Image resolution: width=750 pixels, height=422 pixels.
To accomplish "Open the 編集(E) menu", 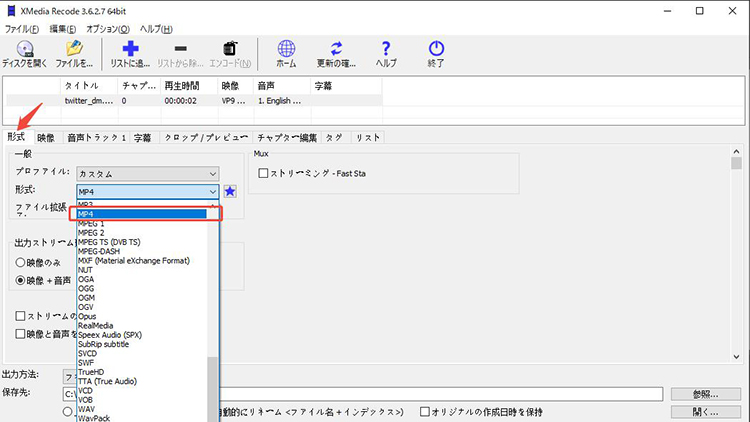I will click(63, 29).
